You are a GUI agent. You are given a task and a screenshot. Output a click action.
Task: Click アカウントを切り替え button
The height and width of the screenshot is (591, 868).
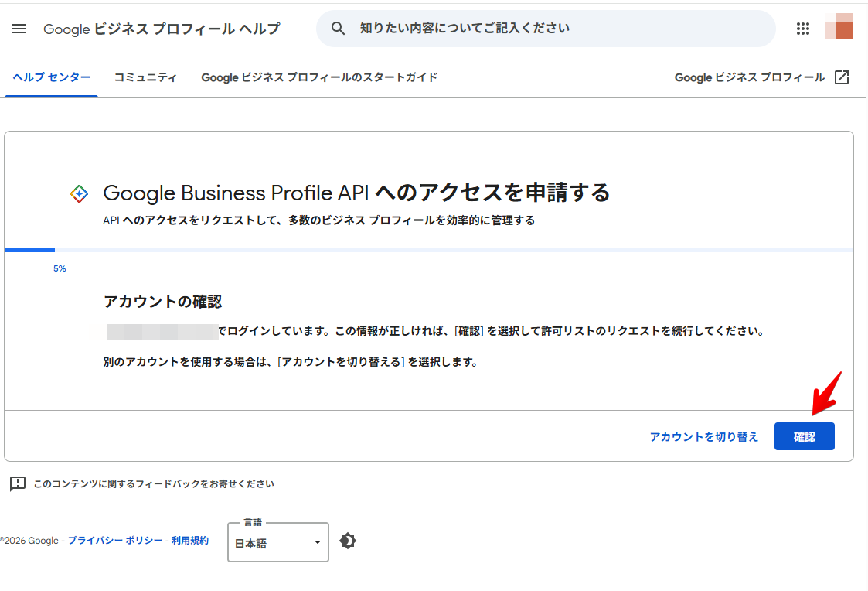[x=704, y=436]
